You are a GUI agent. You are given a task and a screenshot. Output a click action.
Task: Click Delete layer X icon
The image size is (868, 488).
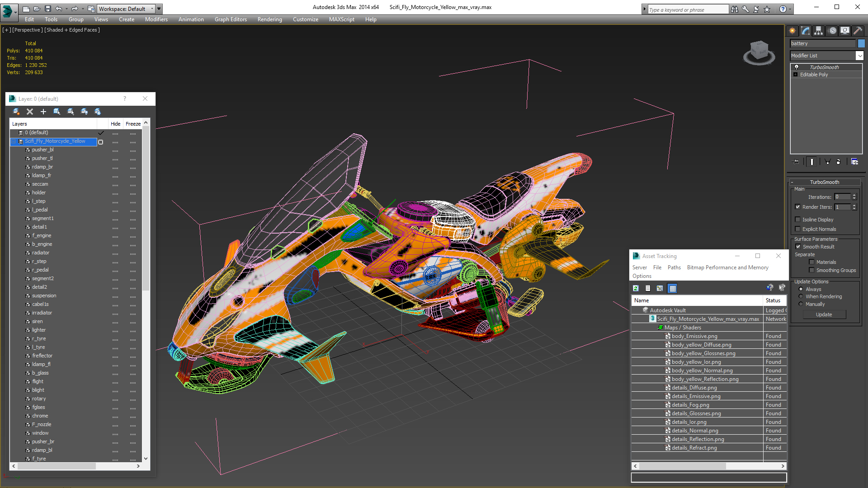(x=30, y=112)
